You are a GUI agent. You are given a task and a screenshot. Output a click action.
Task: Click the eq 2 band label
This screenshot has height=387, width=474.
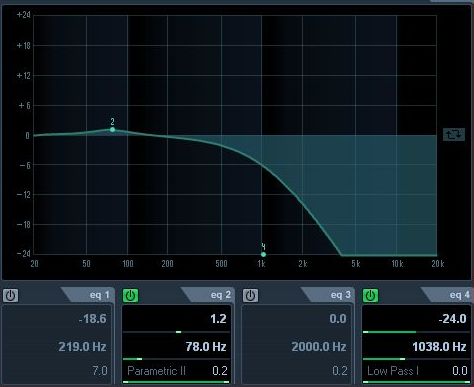(220, 295)
